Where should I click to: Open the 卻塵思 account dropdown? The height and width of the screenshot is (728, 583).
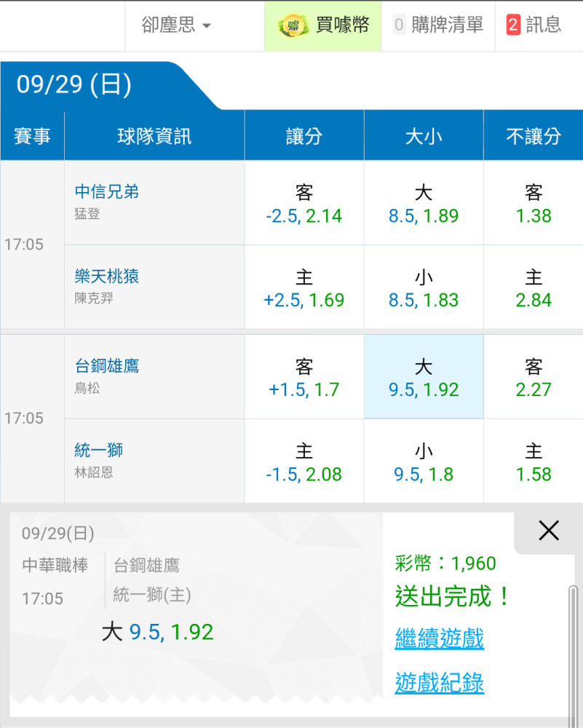pos(177,25)
